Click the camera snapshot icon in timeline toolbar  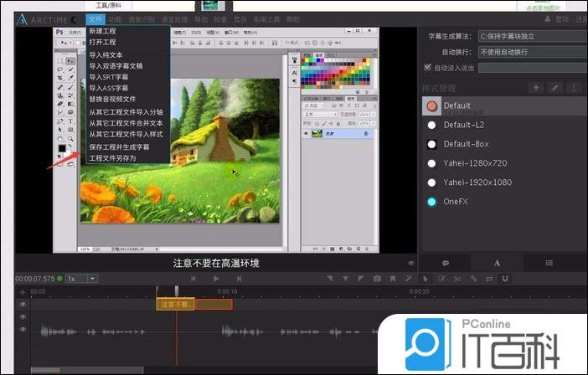(378, 278)
